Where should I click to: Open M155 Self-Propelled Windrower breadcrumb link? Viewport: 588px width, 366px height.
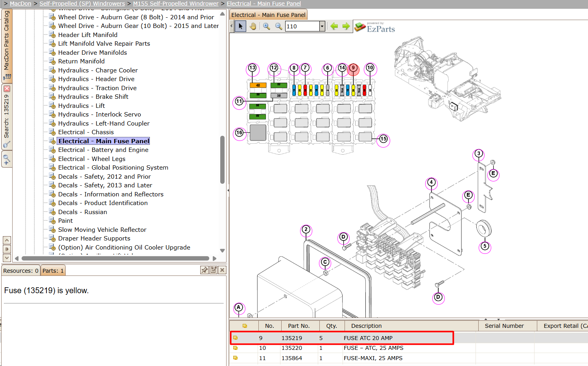pyautogui.click(x=175, y=4)
